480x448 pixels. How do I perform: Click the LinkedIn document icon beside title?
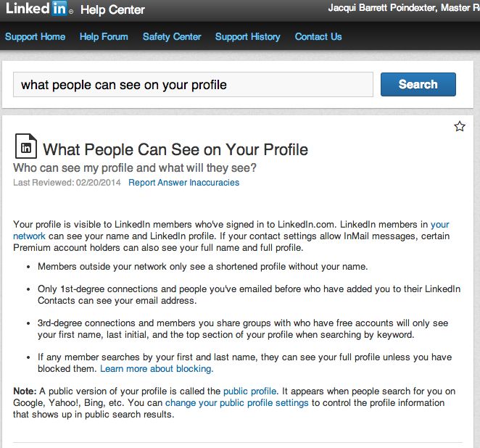(26, 146)
